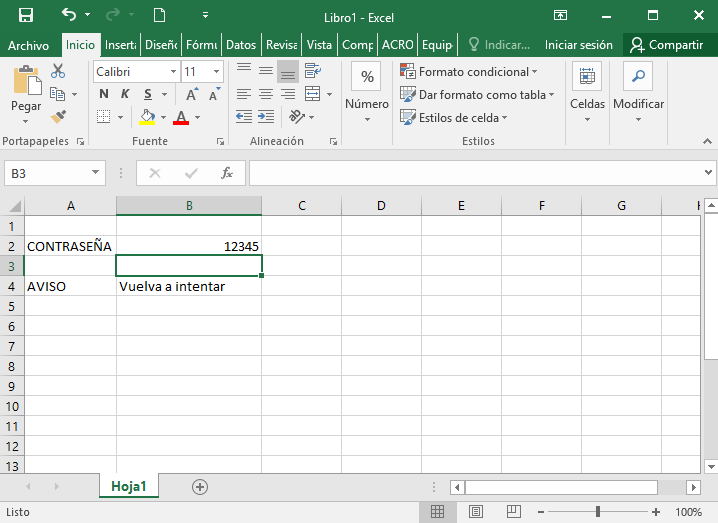Apply yellow fill color bucket
This screenshot has width=718, height=523.
pyautogui.click(x=147, y=117)
